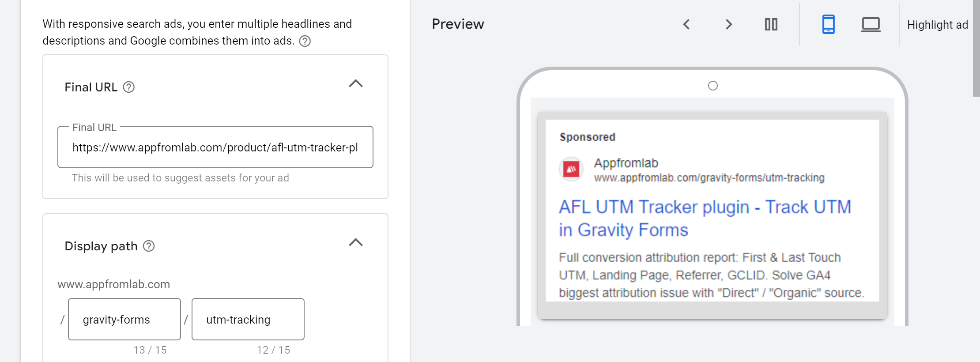Click the Appfromlab red logo icon
980x362 pixels.
(571, 169)
